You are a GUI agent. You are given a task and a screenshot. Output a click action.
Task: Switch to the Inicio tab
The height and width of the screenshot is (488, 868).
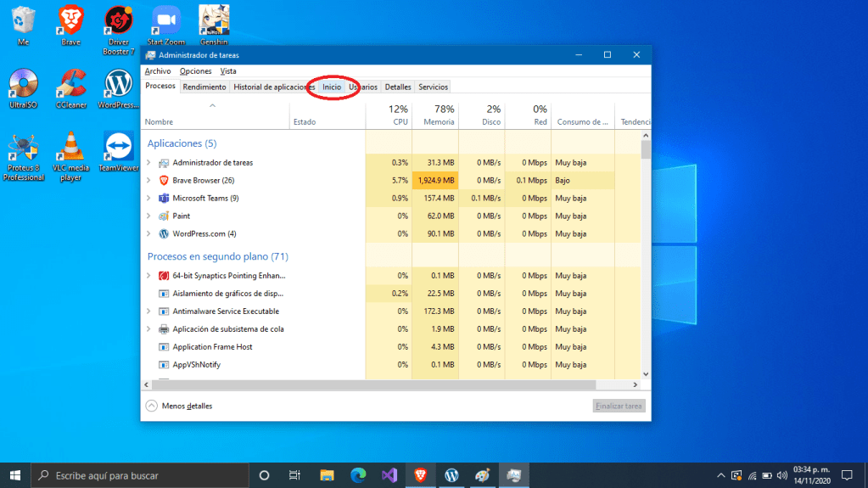click(x=332, y=87)
